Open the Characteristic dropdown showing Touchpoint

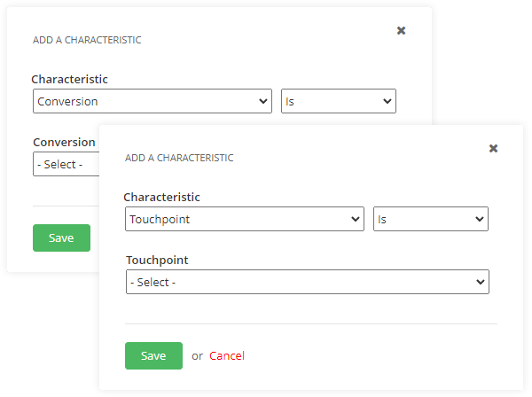244,219
